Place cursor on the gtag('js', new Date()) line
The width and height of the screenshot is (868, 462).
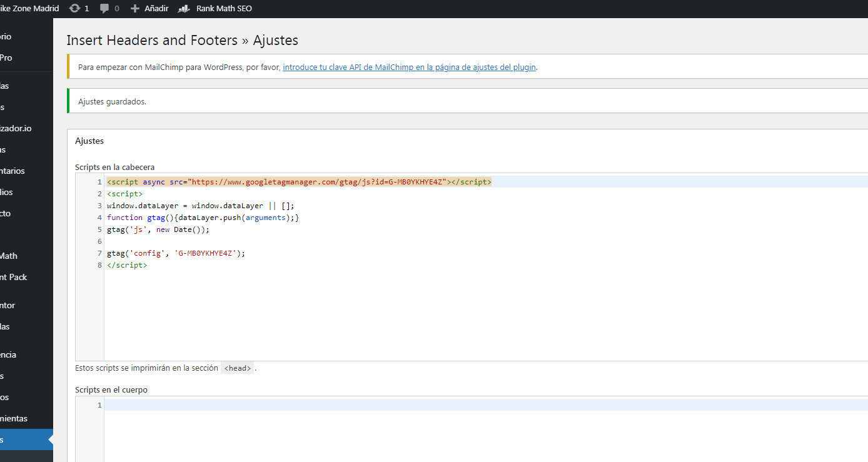point(158,229)
